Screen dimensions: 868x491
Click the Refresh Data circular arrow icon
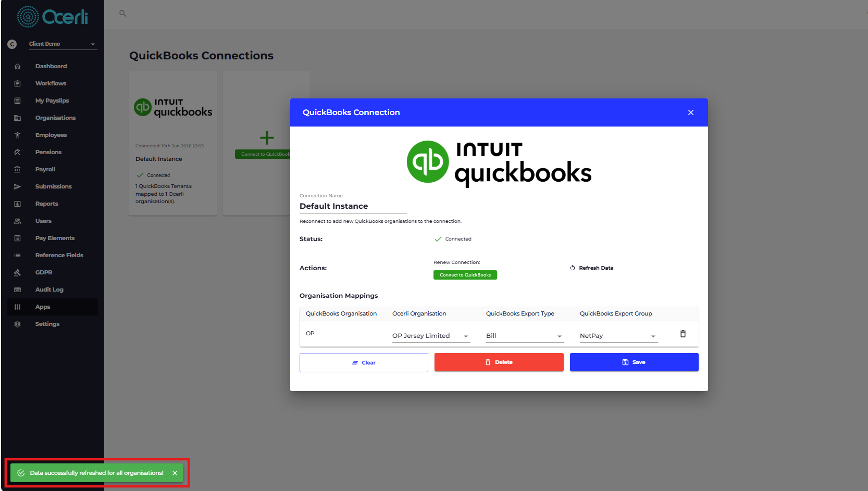(573, 268)
